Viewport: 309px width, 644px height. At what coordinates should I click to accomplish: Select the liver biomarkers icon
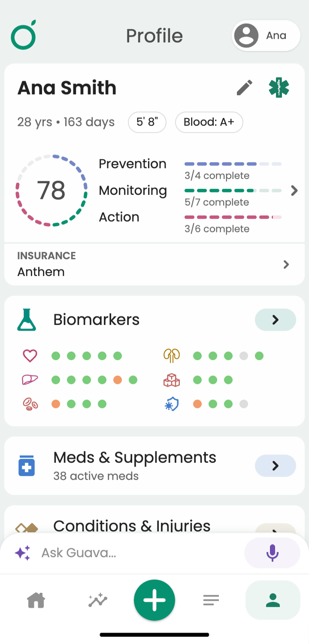[30, 380]
